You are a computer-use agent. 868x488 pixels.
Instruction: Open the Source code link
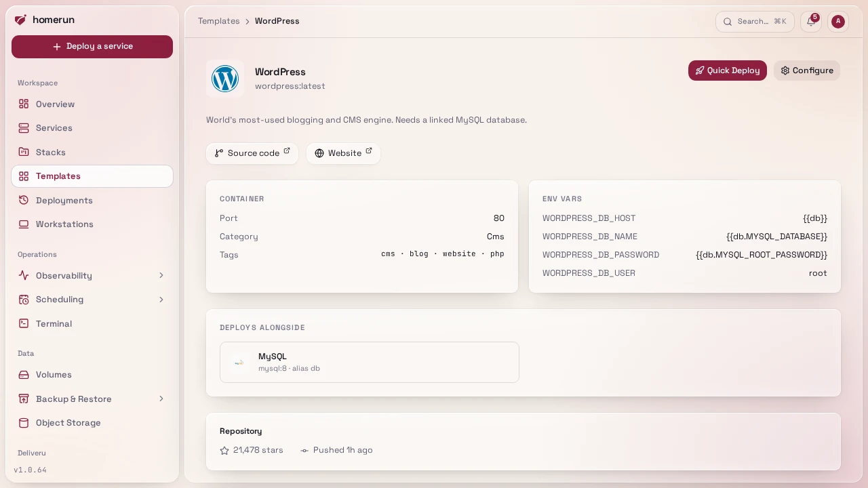coord(252,153)
